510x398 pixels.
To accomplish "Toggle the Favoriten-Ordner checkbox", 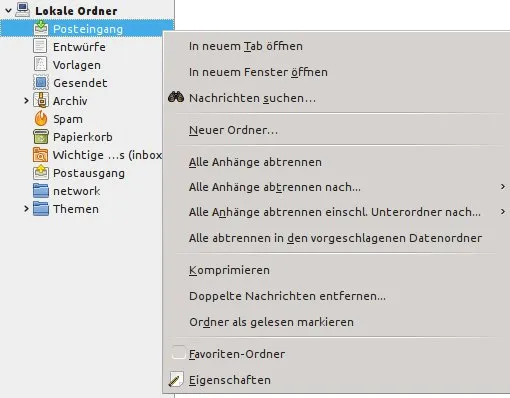I will point(178,353).
